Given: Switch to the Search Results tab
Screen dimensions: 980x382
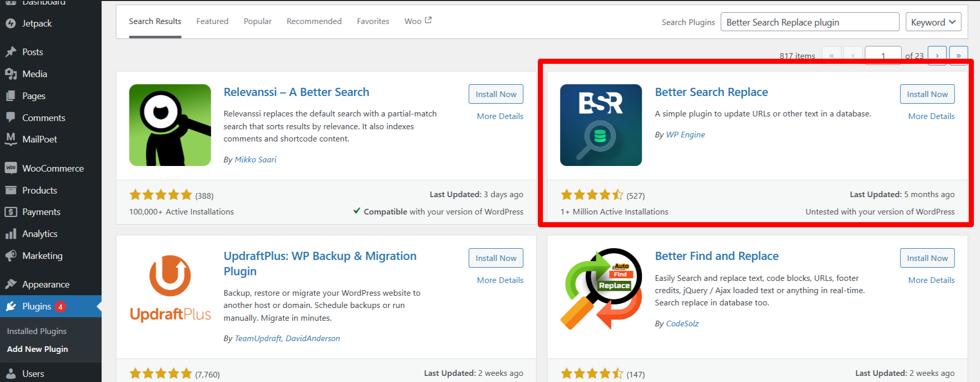Looking at the screenshot, I should coord(155,21).
